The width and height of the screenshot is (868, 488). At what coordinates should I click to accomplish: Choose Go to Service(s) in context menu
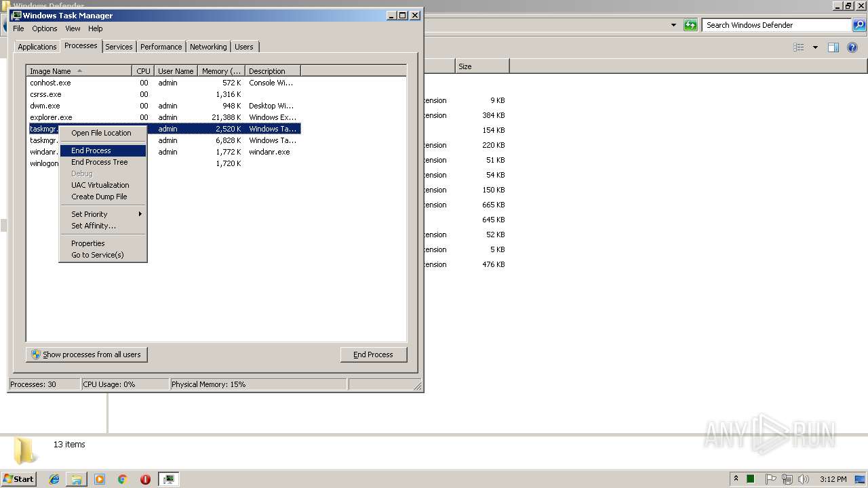coord(103,255)
